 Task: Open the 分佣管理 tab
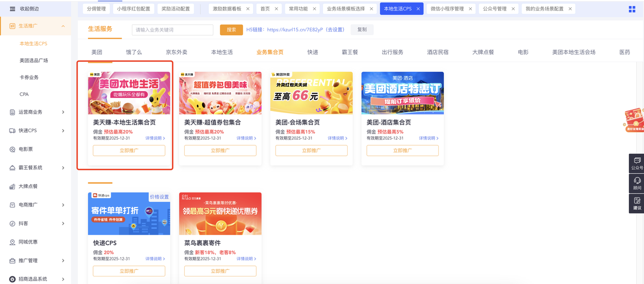(96, 9)
